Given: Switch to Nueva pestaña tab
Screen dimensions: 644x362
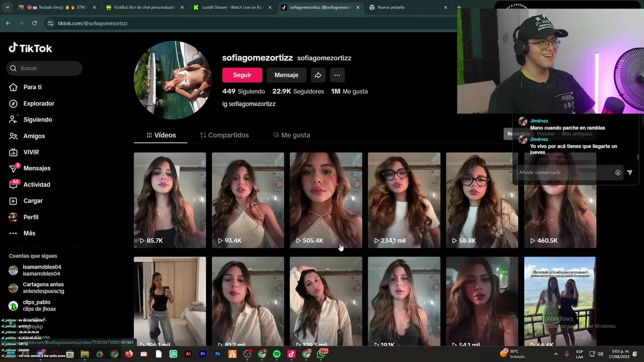Looking at the screenshot, I should 408,8.
